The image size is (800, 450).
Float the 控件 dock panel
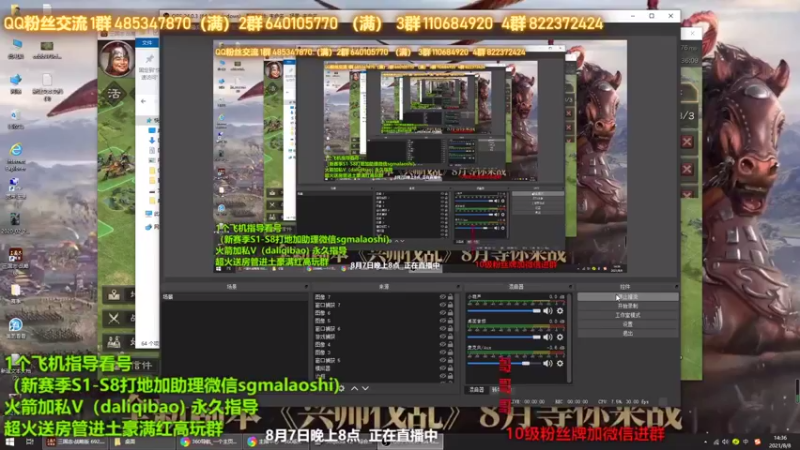pyautogui.click(x=677, y=287)
